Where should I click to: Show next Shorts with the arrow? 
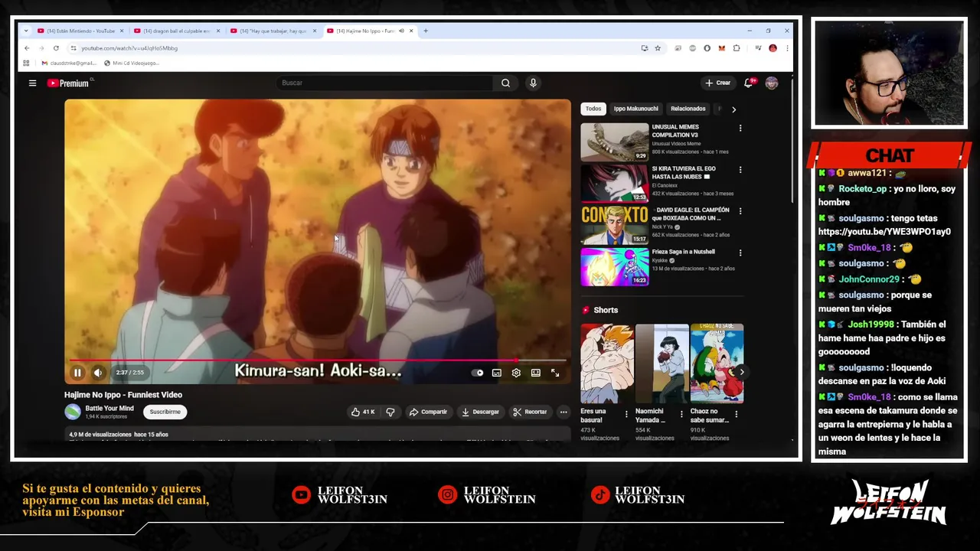(740, 372)
